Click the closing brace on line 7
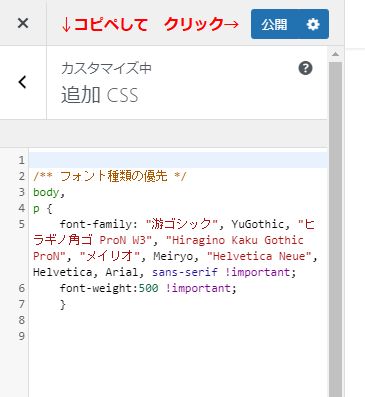The image size is (365, 397). coord(63,304)
